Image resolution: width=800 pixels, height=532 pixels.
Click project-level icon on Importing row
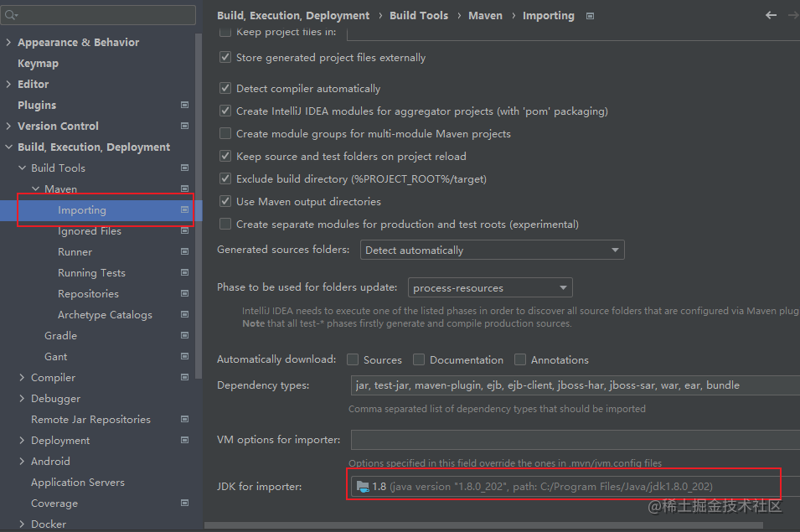coord(184,209)
